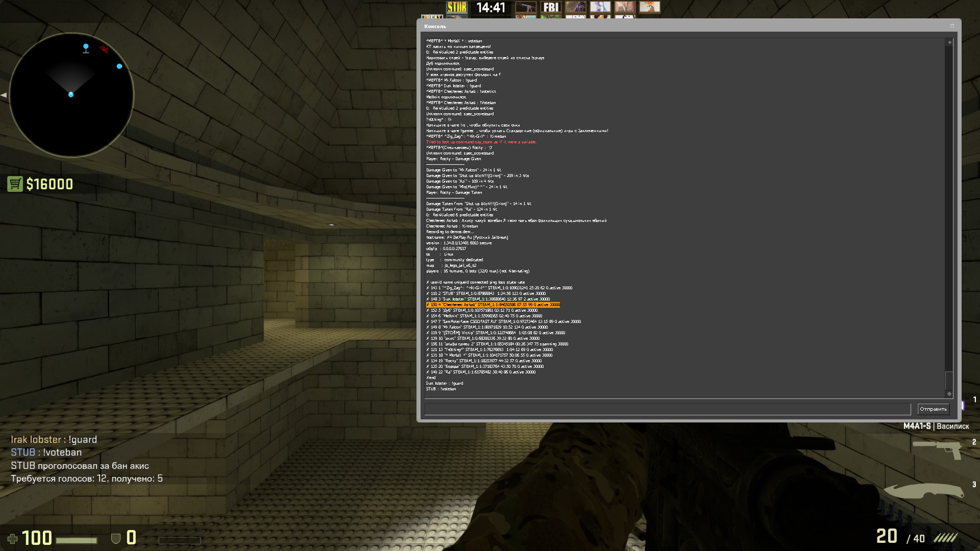The height and width of the screenshot is (551, 980).
Task: Click the console scrollbar down arrow
Action: (949, 393)
